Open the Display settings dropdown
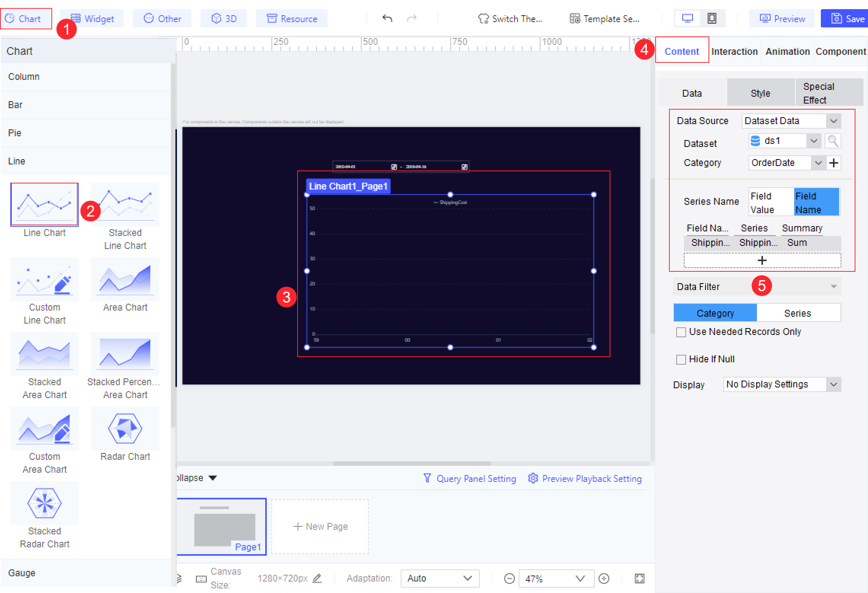 point(782,384)
